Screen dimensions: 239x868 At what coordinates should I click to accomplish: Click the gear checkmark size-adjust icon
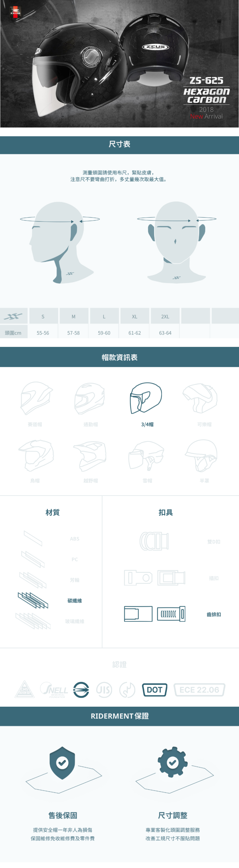(x=173, y=762)
